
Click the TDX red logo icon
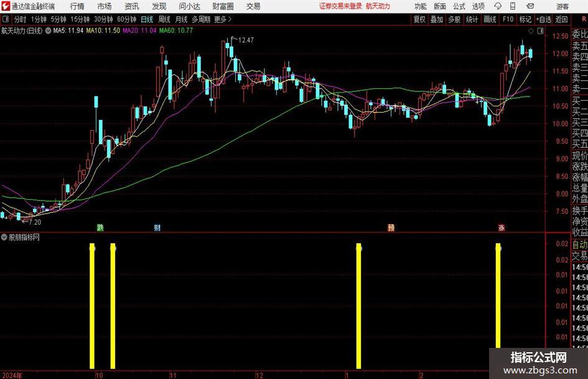tap(6, 6)
